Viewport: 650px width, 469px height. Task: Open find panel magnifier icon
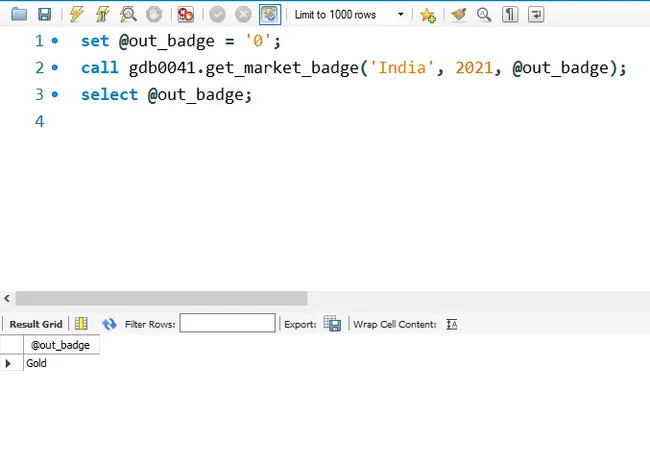(x=484, y=15)
